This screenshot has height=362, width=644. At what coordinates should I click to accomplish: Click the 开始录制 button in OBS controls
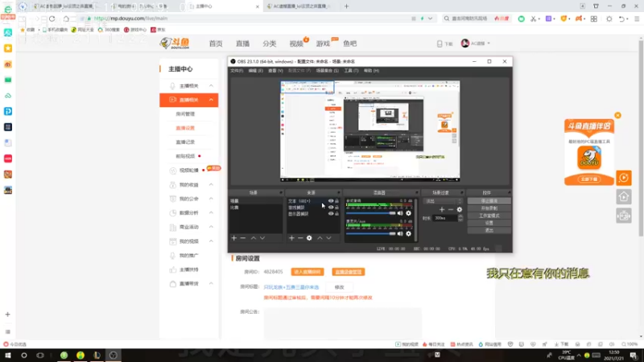489,208
